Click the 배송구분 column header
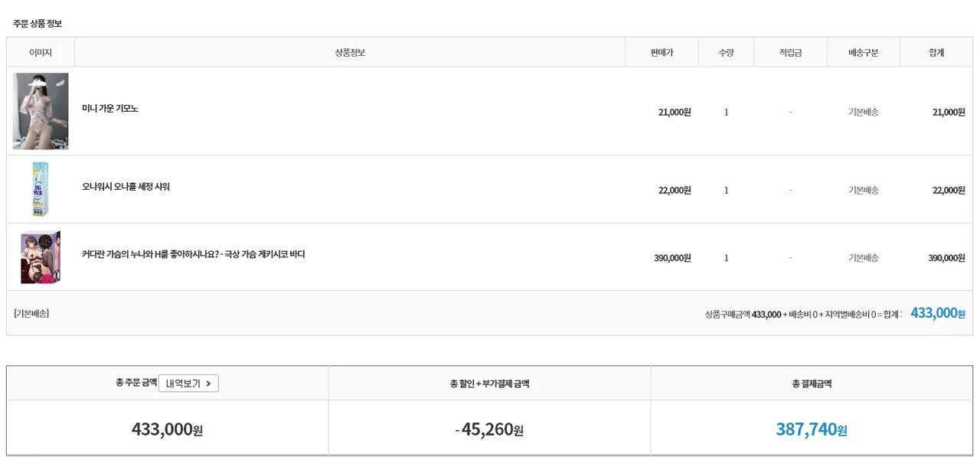The width and height of the screenshot is (980, 457). [863, 53]
